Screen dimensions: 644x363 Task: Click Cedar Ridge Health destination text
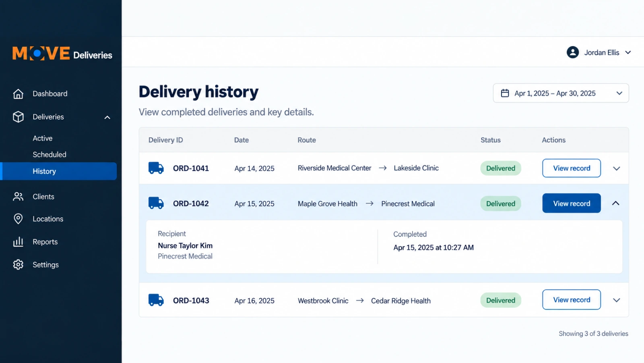(401, 301)
